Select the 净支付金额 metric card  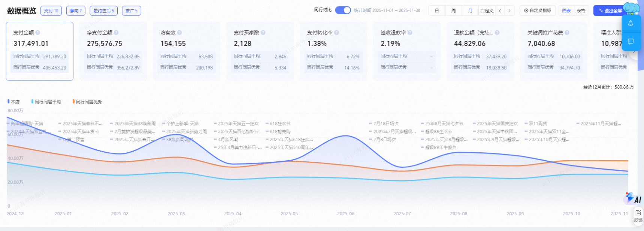(113, 51)
